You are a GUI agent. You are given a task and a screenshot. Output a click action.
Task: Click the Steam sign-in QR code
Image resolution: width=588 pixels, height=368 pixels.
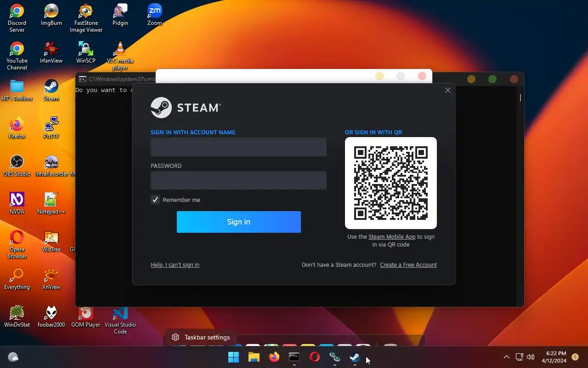[391, 183]
